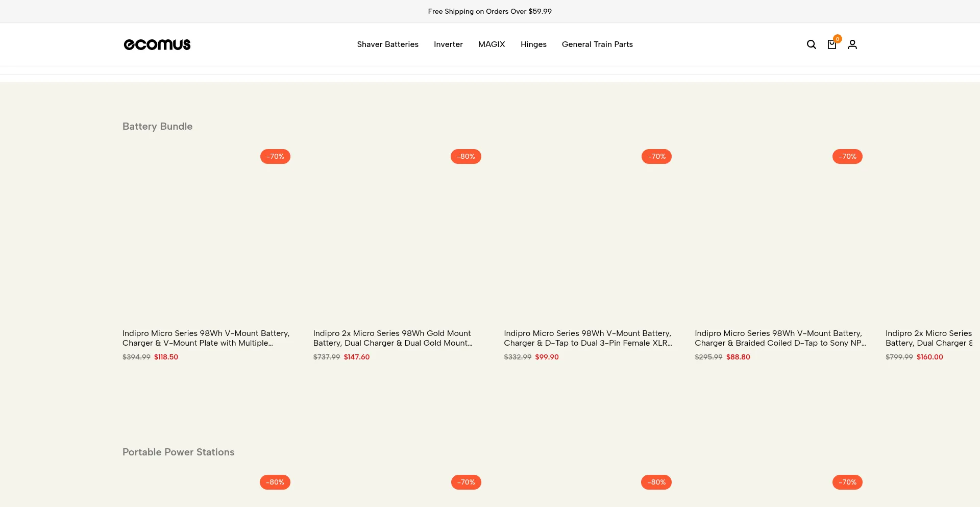980x507 pixels.
Task: Select MAGIX in the navigation bar
Action: [x=491, y=44]
